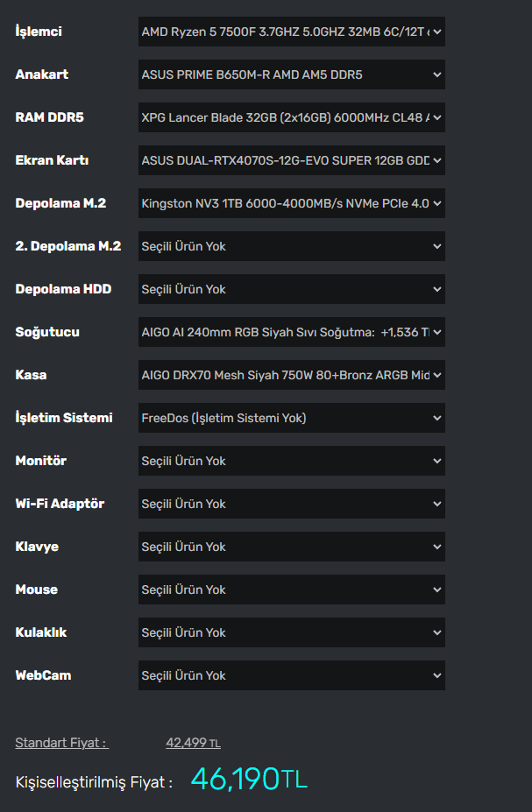Viewport: 532px width, 812px height.
Task: Open the Wi-Fi Adaptör dropdown
Action: click(x=291, y=505)
